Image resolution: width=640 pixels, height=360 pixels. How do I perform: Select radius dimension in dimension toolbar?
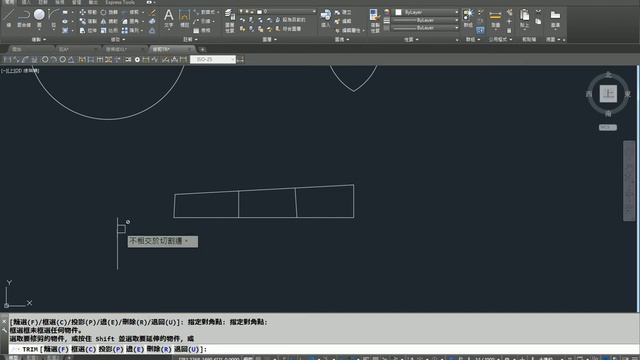coord(45,60)
